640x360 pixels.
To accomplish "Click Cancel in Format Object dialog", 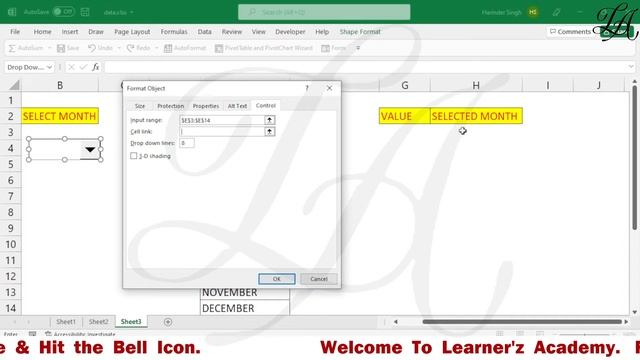I will (x=319, y=279).
